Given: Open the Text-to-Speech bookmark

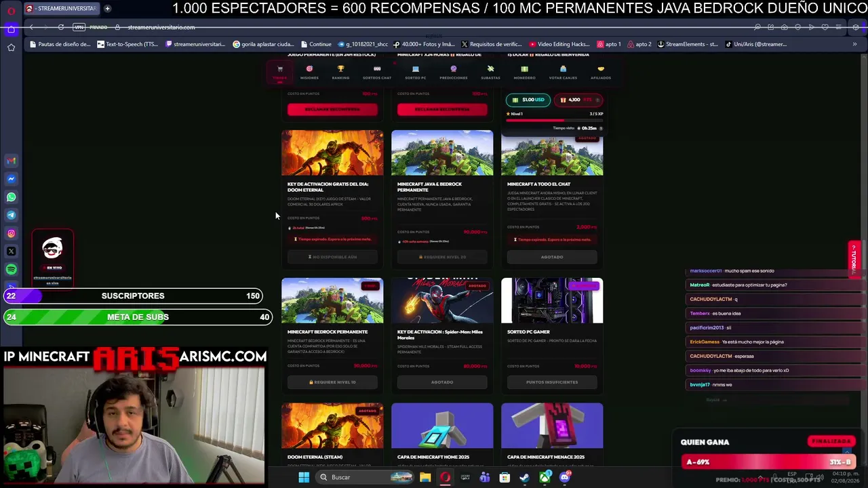Looking at the screenshot, I should pyautogui.click(x=127, y=44).
